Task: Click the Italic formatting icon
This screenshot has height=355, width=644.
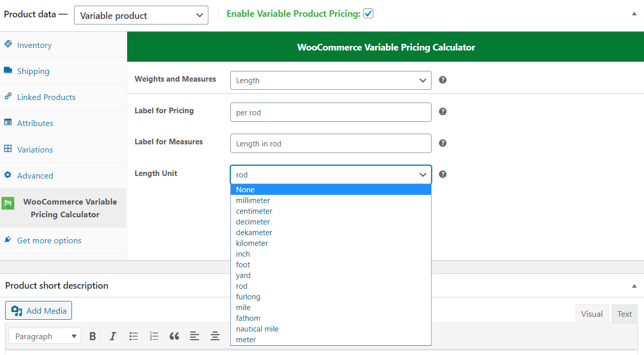Action: (113, 336)
